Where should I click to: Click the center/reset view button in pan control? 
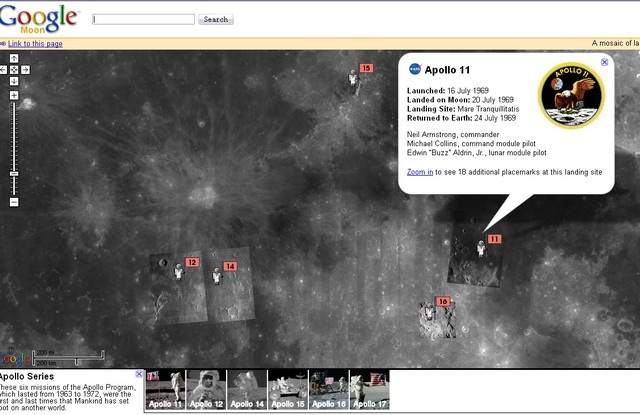tap(14, 70)
